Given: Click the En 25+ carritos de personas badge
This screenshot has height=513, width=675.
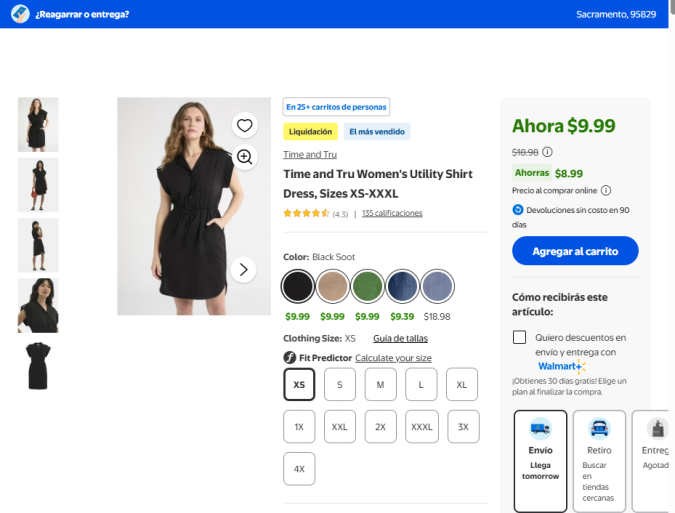Looking at the screenshot, I should point(336,107).
